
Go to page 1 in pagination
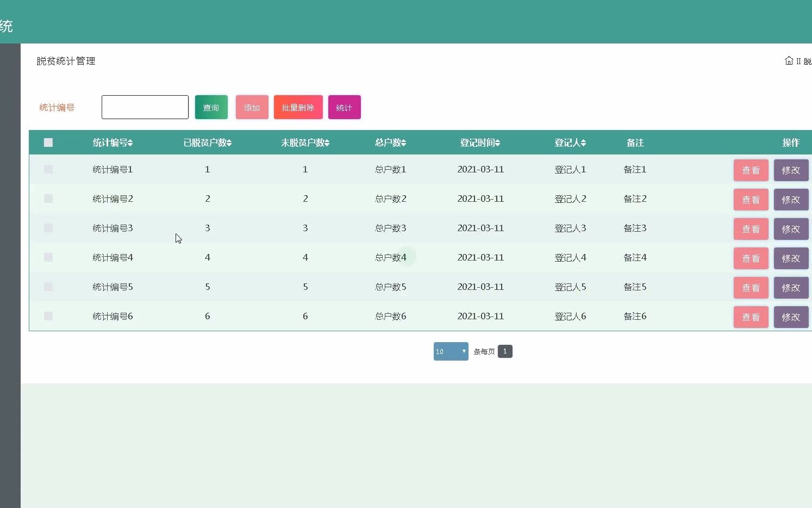[505, 351]
